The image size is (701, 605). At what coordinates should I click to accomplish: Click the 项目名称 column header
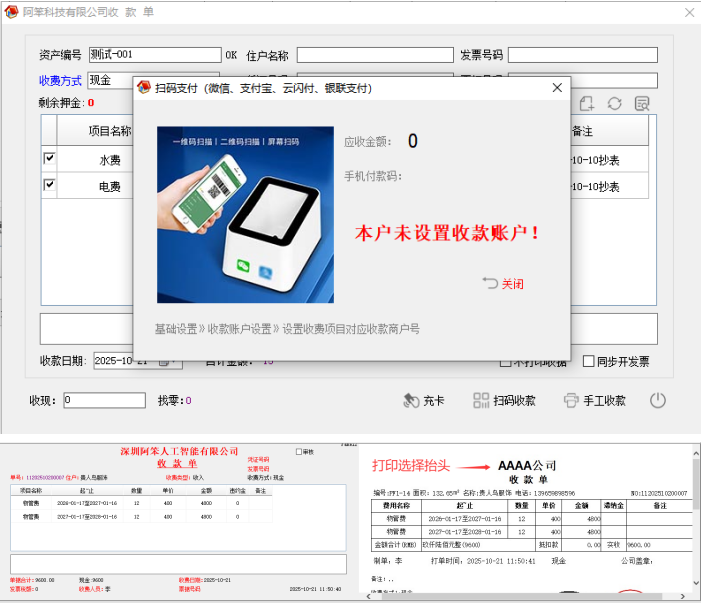tap(109, 130)
